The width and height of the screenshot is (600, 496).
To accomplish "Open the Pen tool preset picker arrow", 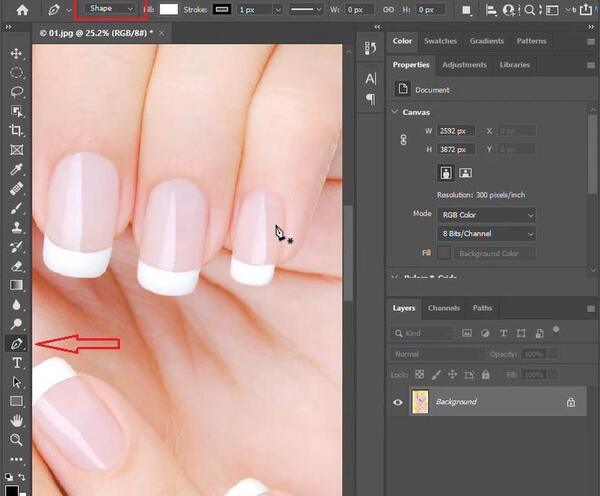I will click(69, 10).
